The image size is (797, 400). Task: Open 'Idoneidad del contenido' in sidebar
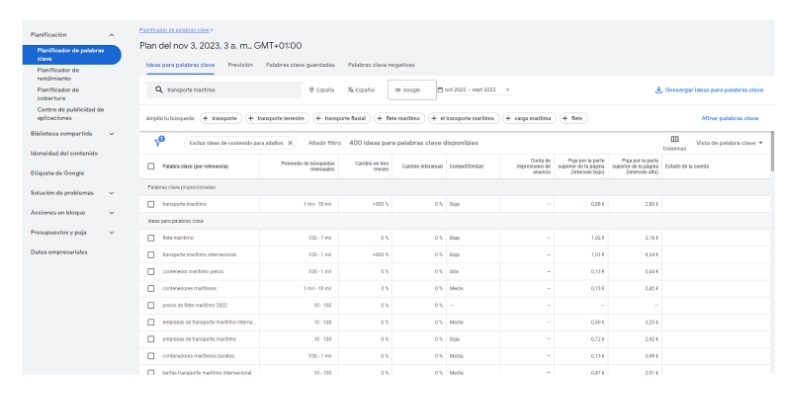point(64,153)
